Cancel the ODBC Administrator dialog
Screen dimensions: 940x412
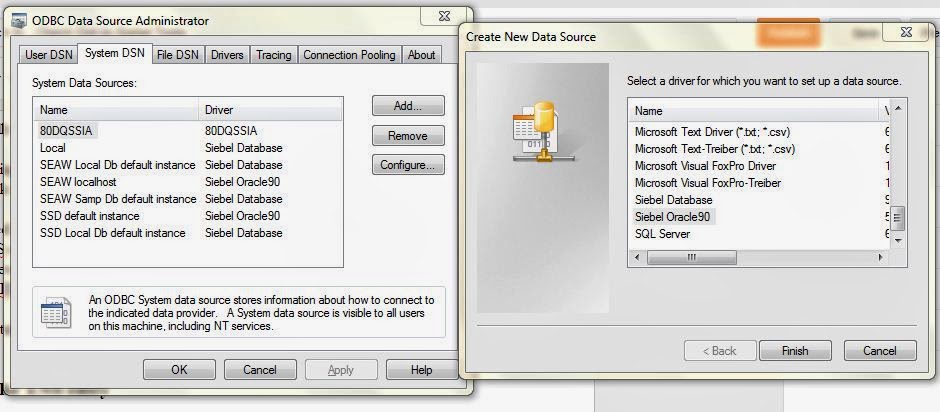tap(260, 369)
